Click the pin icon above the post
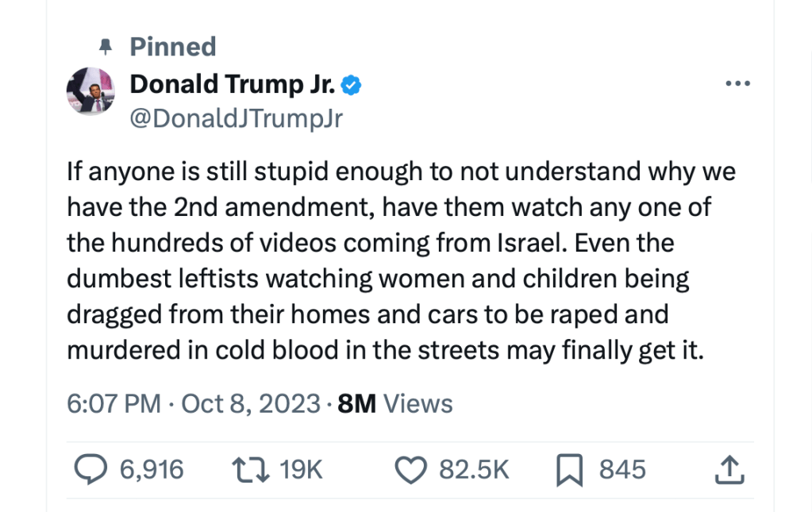 click(x=104, y=48)
